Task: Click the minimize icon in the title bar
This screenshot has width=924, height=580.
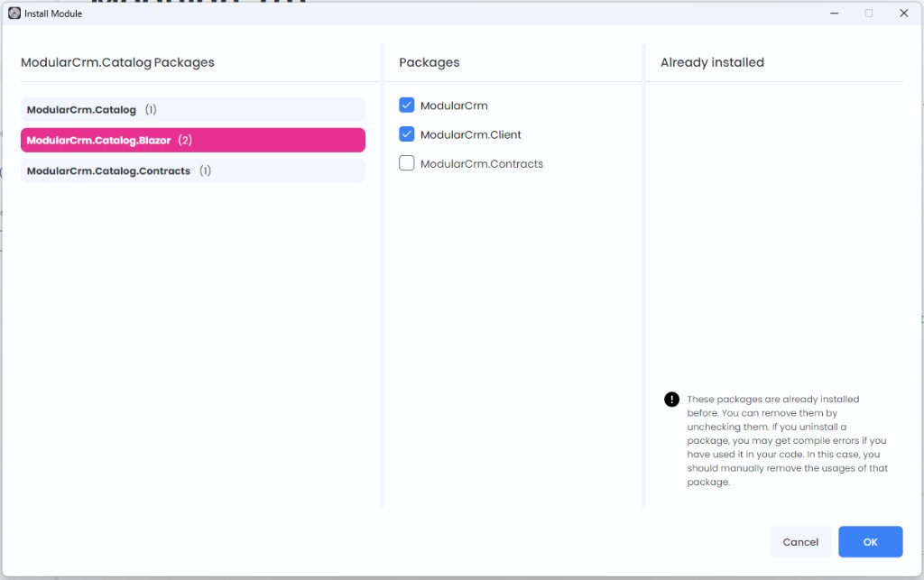Action: coord(834,13)
